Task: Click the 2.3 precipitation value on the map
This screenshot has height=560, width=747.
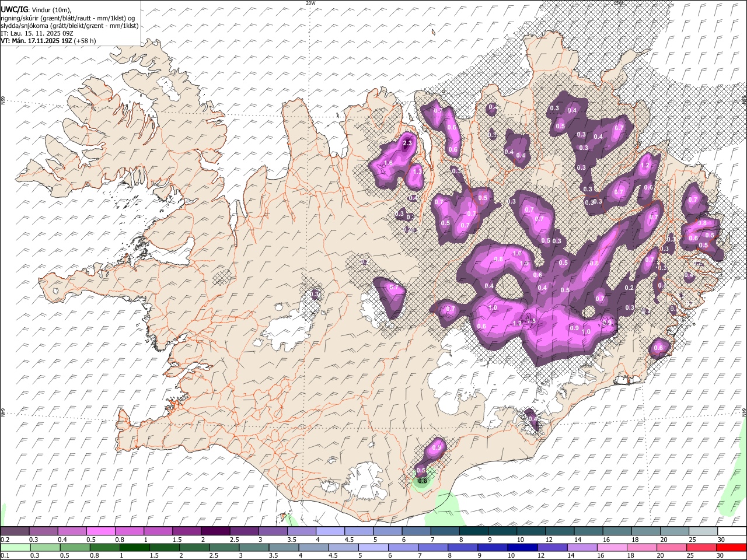Action: pyautogui.click(x=407, y=143)
